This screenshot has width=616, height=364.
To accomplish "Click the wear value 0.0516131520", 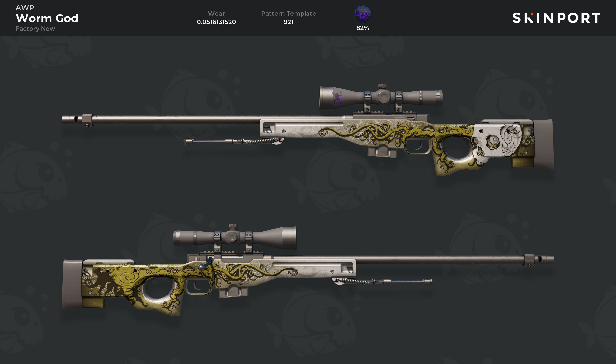I will pos(216,22).
